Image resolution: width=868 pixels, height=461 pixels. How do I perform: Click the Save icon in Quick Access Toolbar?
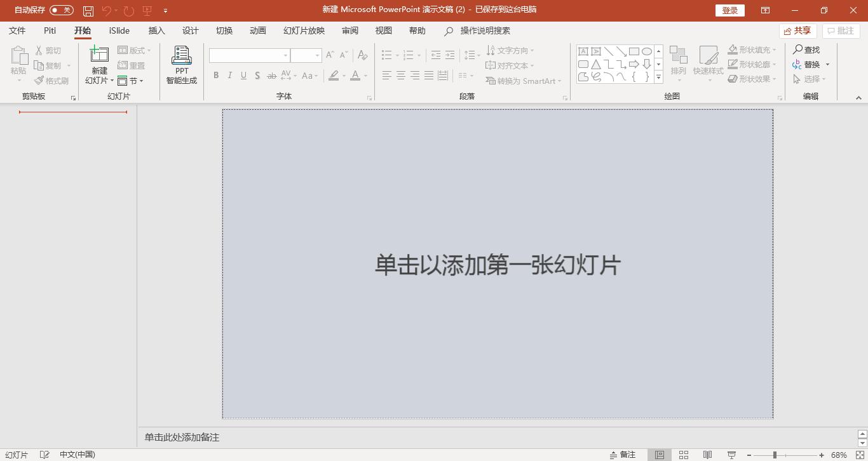88,10
